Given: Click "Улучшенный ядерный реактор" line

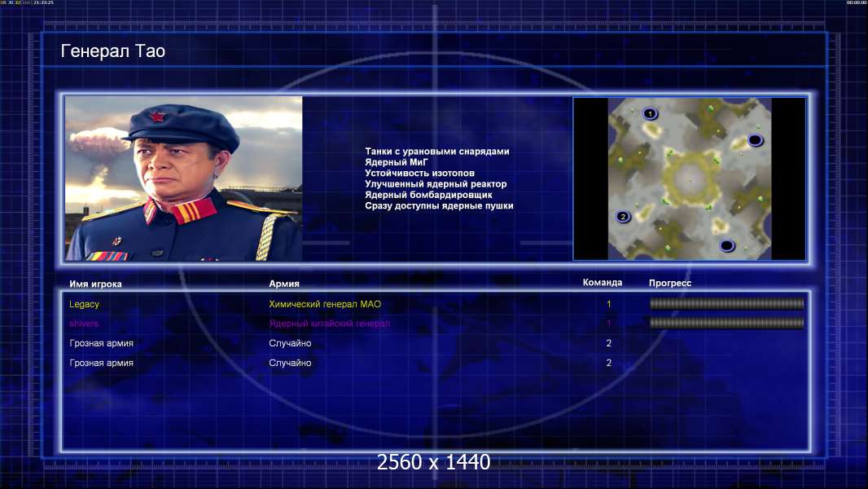Looking at the screenshot, I should click(x=436, y=184).
